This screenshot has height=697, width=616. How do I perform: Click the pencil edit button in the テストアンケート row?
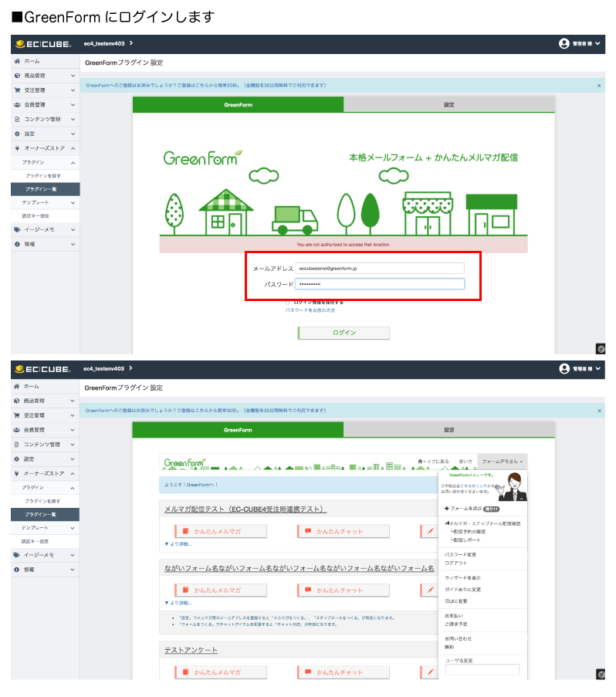(x=429, y=672)
